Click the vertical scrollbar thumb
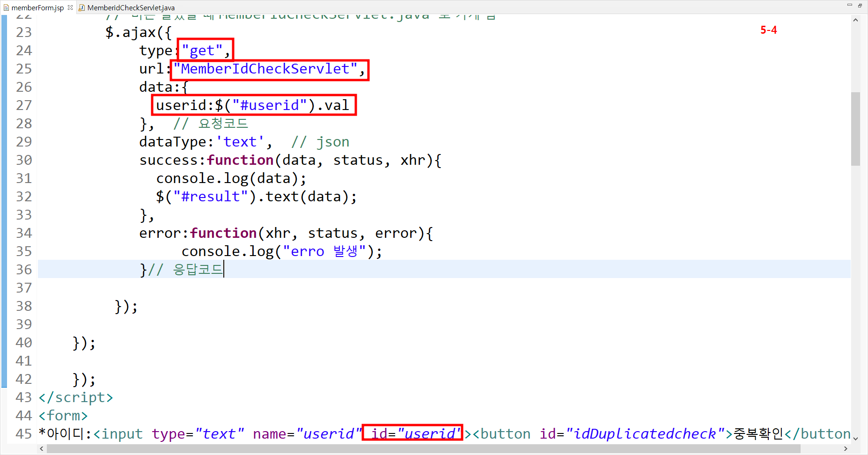Screen dimensions: 868x455 pyautogui.click(x=855, y=129)
